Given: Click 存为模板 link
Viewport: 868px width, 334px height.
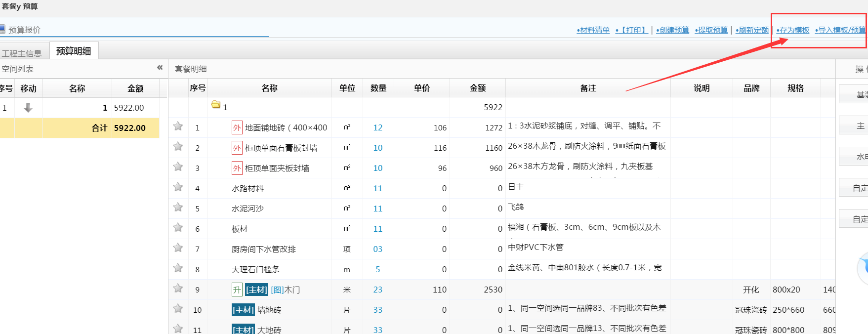Looking at the screenshot, I should tap(793, 30).
